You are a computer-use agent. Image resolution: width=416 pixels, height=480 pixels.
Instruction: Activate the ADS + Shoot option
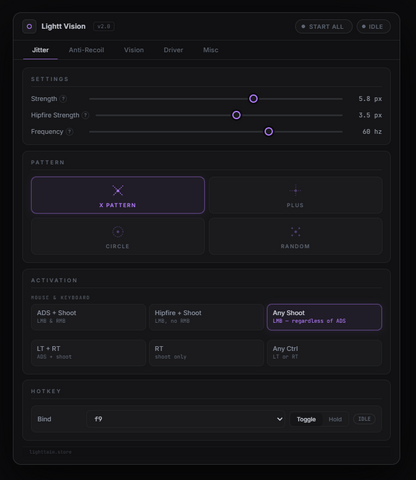coord(89,317)
